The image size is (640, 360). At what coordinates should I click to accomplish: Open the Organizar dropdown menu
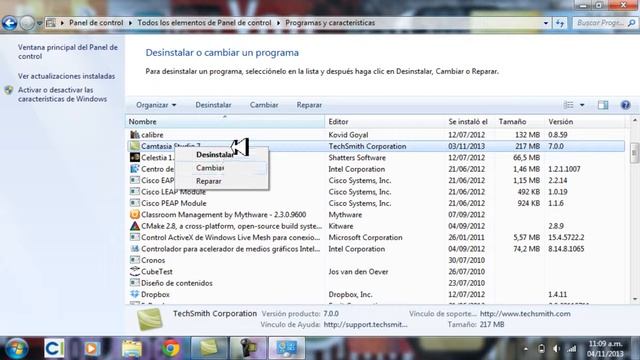[156, 105]
